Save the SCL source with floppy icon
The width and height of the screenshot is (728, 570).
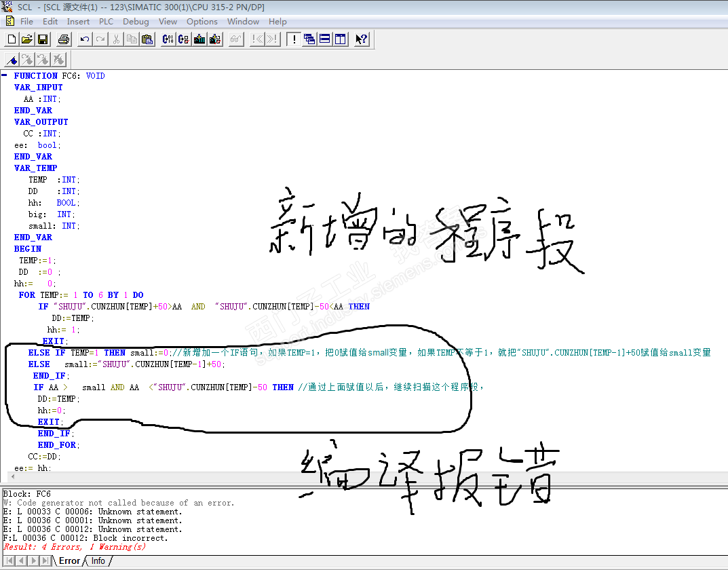pos(43,39)
